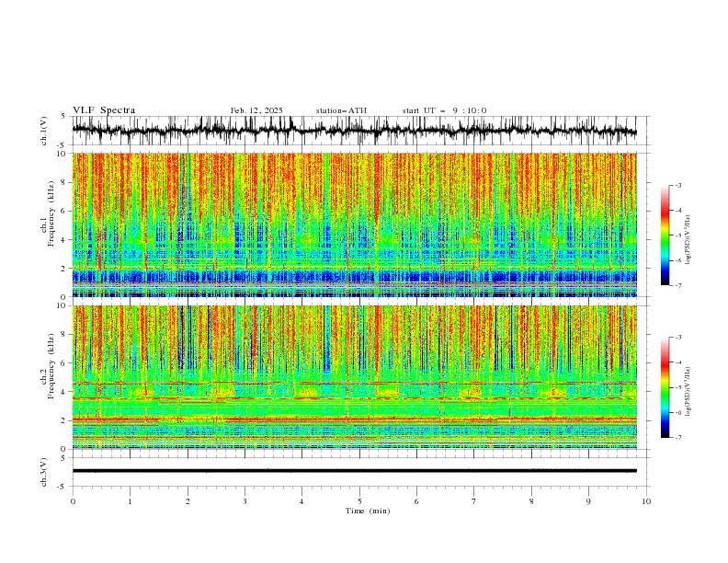Screen dimensions: 728x563
Task: Click the "2" kHz tick of ch.2 spectrogram
Action: 65,420
